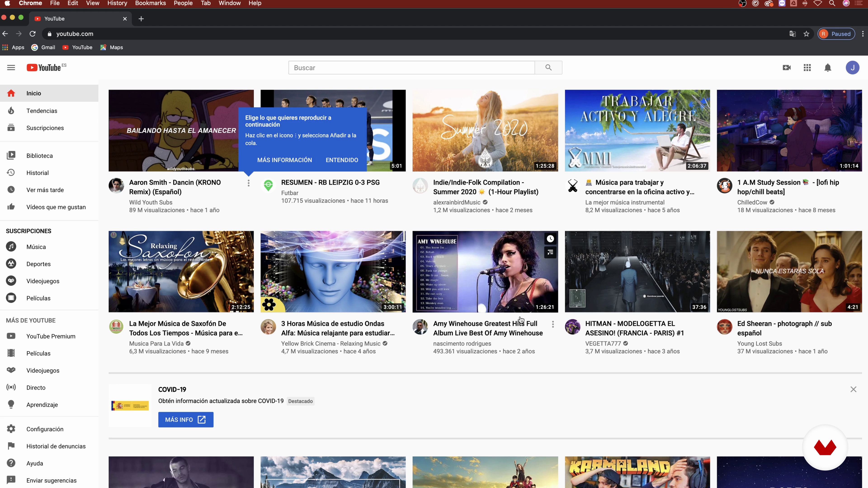Image resolution: width=868 pixels, height=488 pixels.
Task: Dismiss the COVID-19 banner with the X
Action: click(x=853, y=389)
